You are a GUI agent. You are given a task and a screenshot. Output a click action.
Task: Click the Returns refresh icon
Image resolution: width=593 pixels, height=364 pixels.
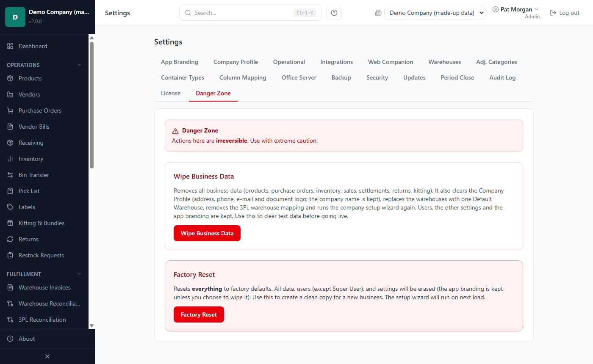10,239
